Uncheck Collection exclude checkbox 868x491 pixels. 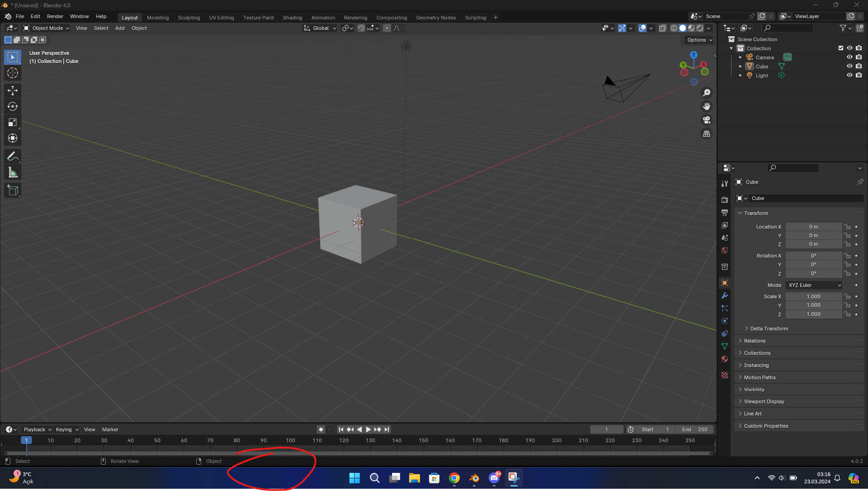(x=841, y=48)
